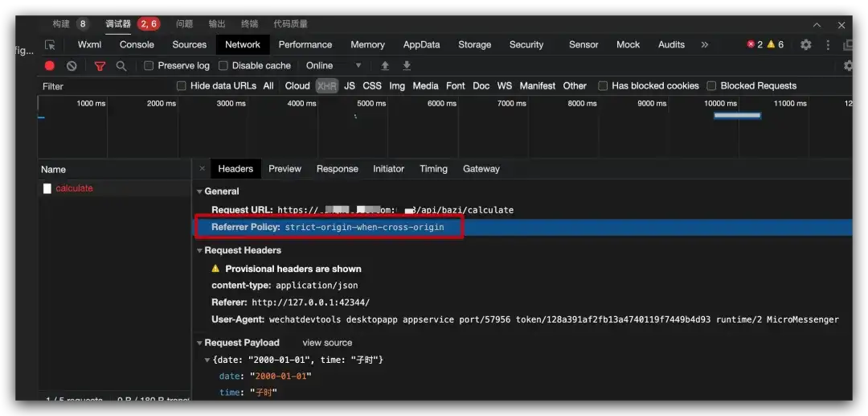Enable the Disable cache checkbox
868x416 pixels.
pos(223,66)
